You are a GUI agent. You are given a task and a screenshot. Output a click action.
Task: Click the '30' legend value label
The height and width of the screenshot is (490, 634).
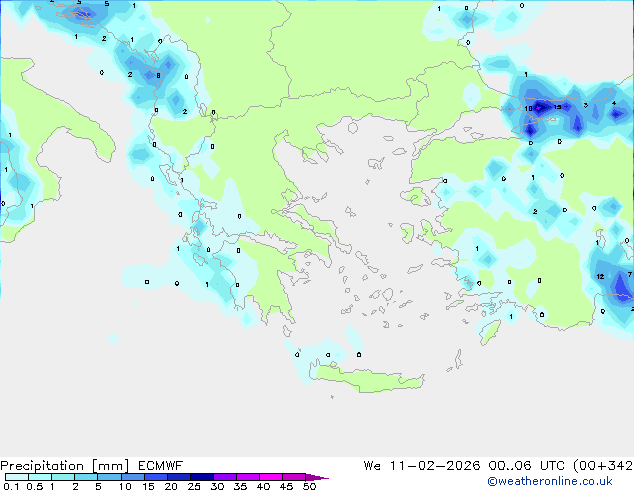tap(217, 486)
